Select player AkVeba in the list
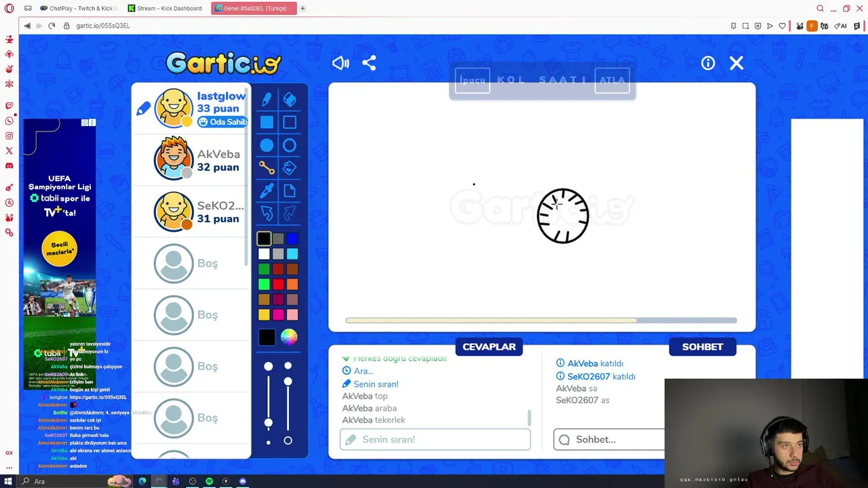 pos(191,160)
